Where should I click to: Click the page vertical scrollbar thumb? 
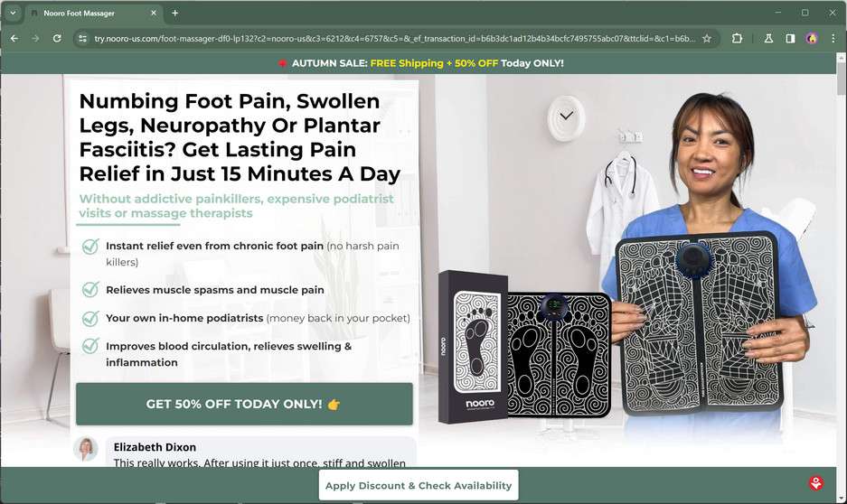point(841,79)
